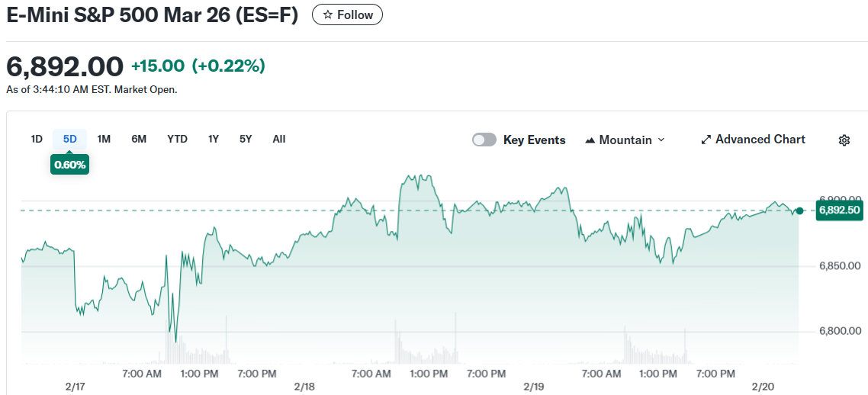Select the 5Y time range

246,140
